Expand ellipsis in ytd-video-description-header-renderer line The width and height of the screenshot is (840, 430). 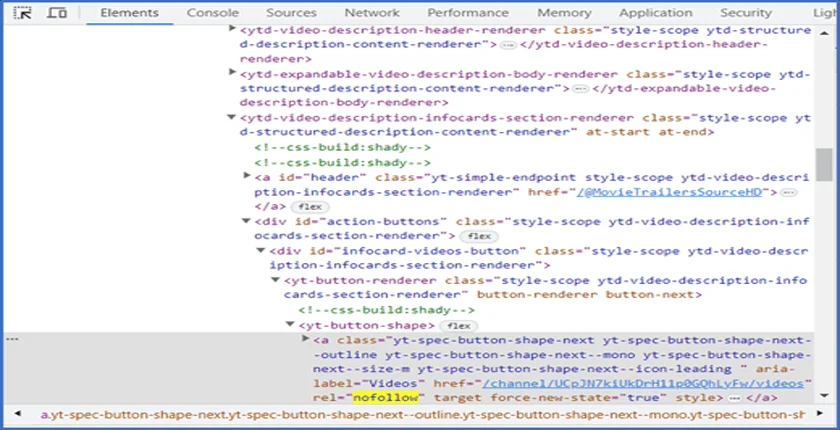tap(508, 46)
